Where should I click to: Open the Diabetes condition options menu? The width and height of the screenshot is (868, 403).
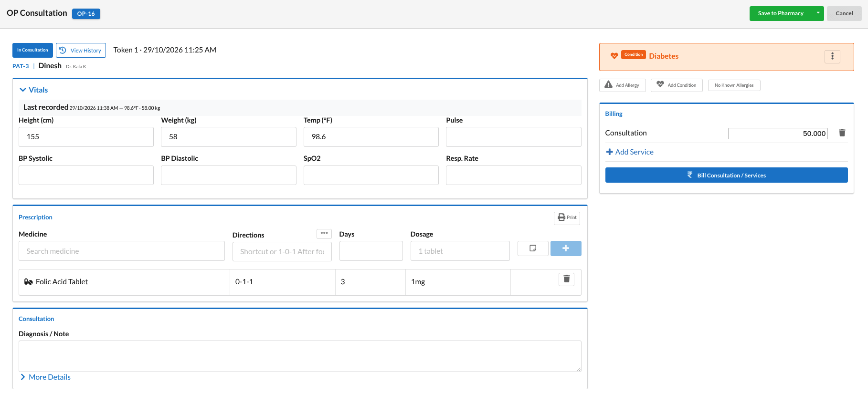832,56
